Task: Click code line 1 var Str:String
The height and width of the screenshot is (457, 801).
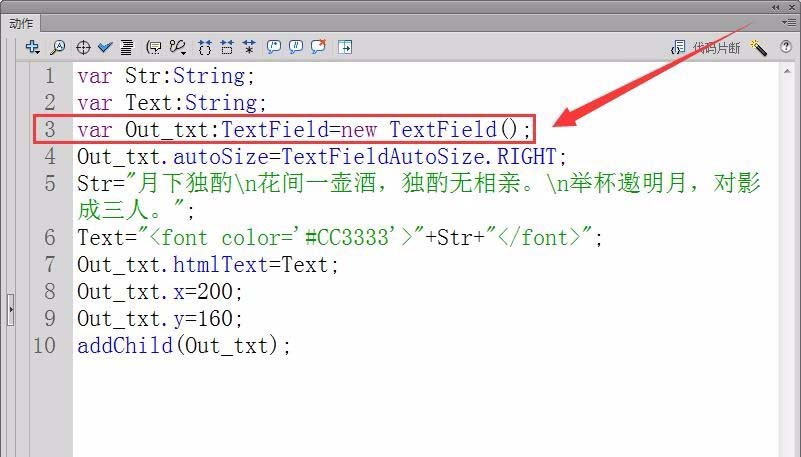Action: tap(166, 76)
